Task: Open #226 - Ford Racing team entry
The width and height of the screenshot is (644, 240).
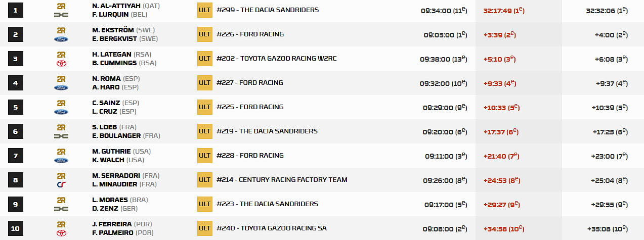Action: 250,34
